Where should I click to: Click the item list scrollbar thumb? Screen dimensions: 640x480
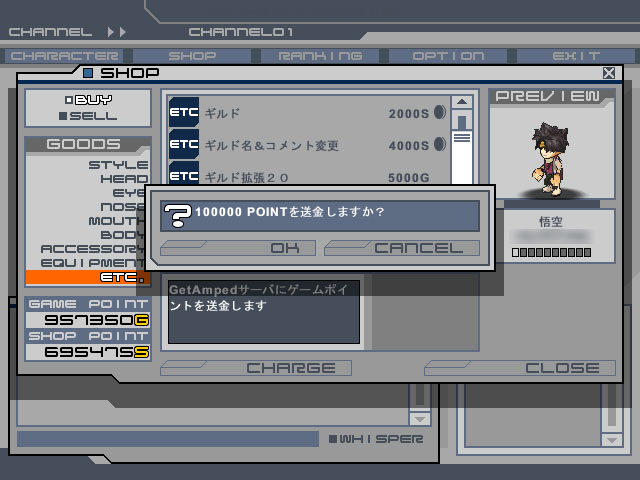(x=462, y=121)
